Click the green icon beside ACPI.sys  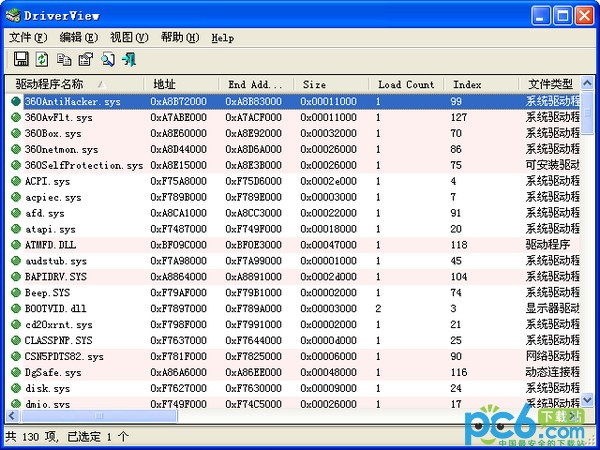click(x=16, y=181)
